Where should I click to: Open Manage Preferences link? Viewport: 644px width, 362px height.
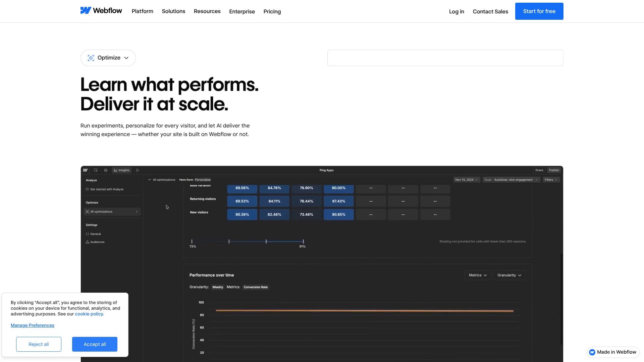pos(32,325)
